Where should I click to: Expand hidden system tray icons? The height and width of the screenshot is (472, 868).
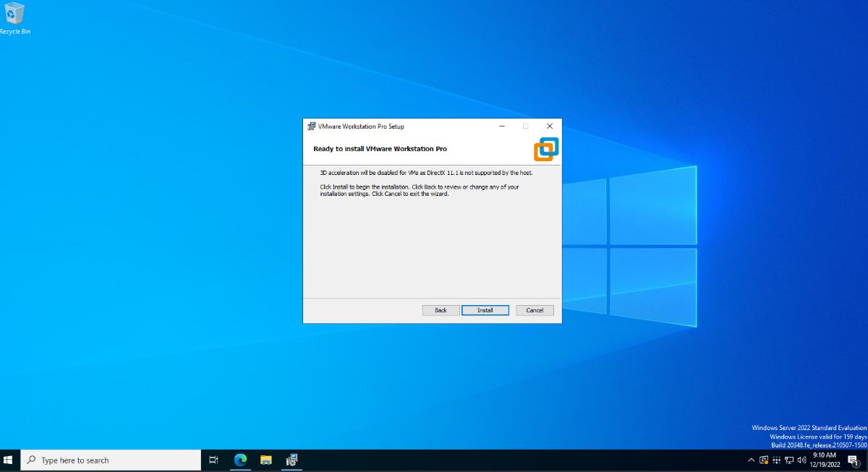coord(751,460)
